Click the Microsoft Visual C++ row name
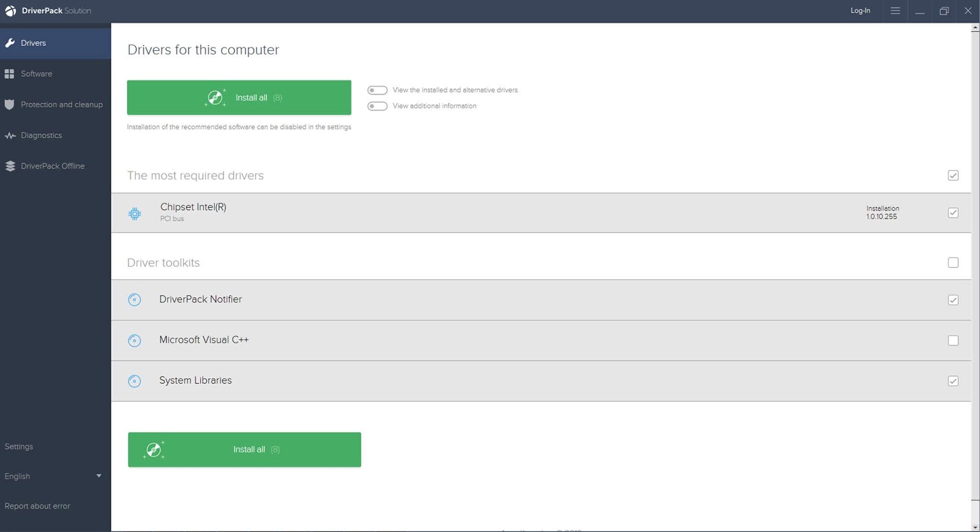 [x=204, y=340]
